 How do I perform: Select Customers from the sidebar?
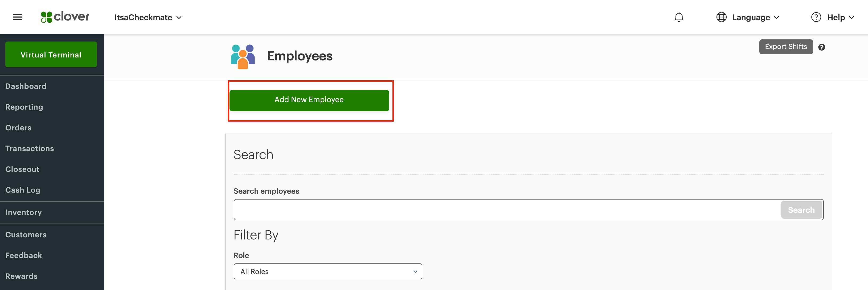tap(26, 234)
